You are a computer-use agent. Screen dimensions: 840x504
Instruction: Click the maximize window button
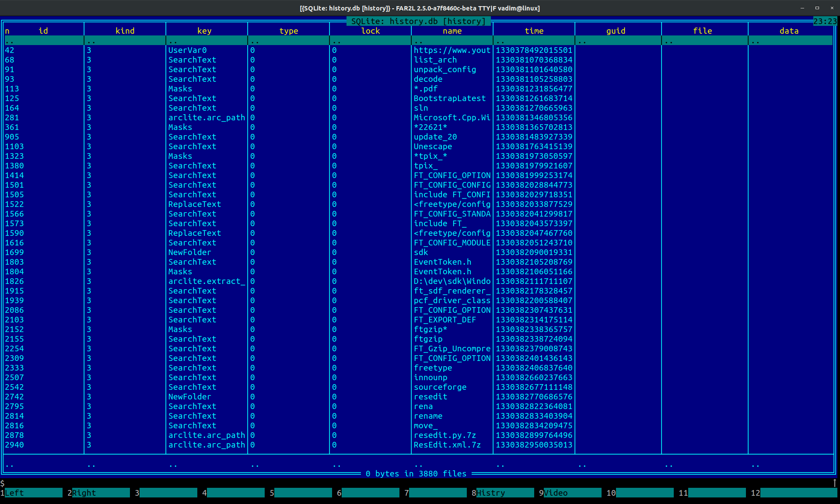tap(817, 8)
